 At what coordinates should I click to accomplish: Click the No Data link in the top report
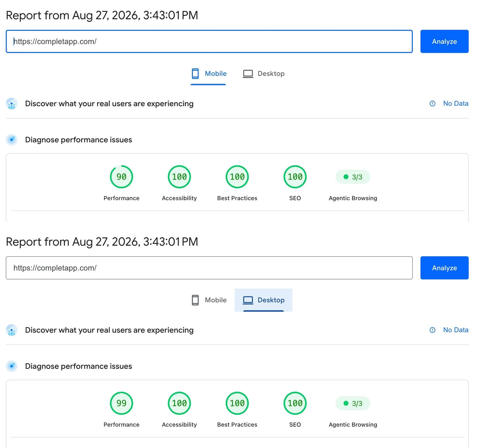point(456,103)
